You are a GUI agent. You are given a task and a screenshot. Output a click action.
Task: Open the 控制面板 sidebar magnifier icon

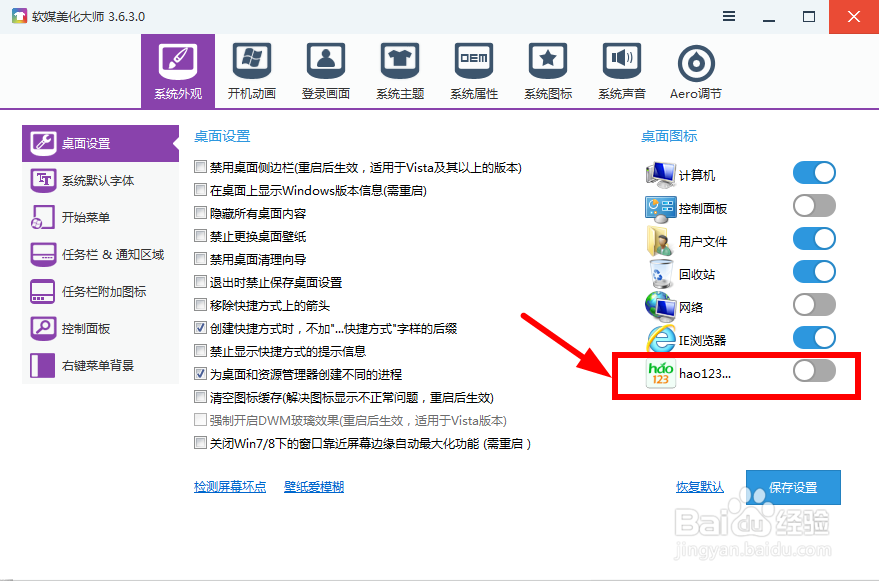(x=44, y=327)
